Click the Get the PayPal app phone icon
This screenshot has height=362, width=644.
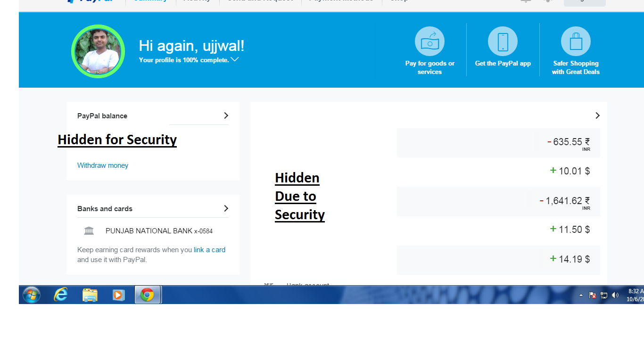point(503,41)
